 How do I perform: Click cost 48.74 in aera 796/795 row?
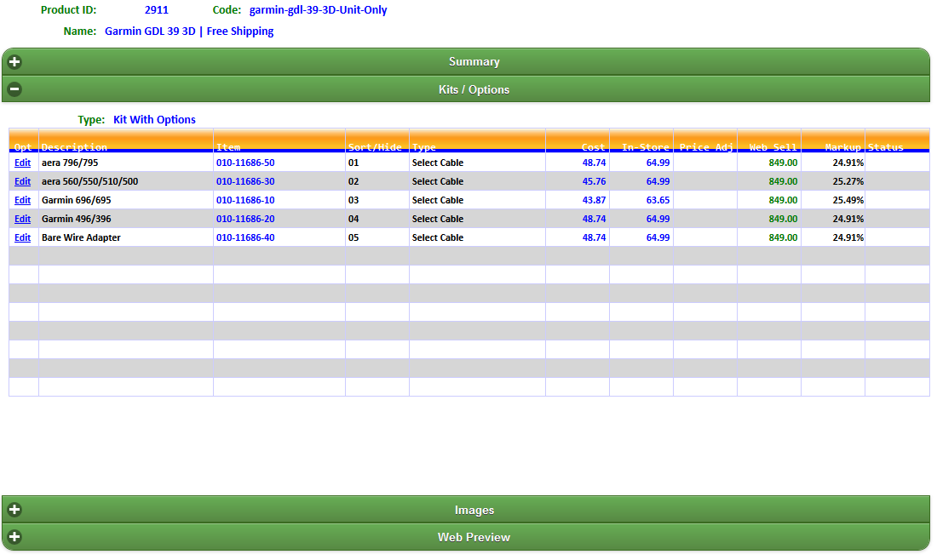click(x=594, y=163)
